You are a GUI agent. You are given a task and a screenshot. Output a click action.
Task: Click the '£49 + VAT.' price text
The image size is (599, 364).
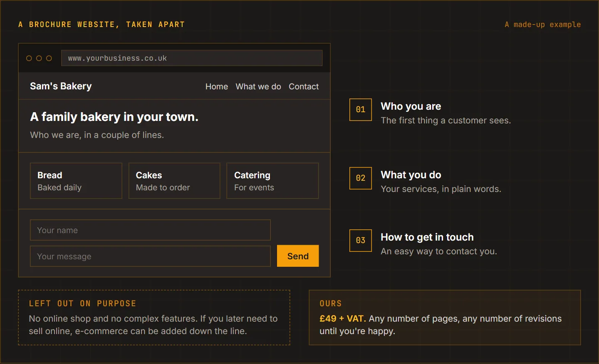(x=343, y=319)
